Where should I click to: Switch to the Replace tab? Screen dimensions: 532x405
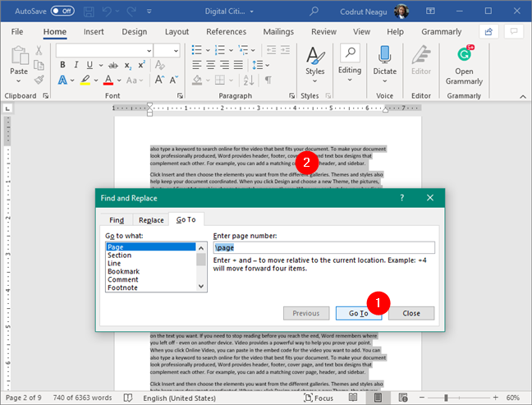pyautogui.click(x=151, y=220)
